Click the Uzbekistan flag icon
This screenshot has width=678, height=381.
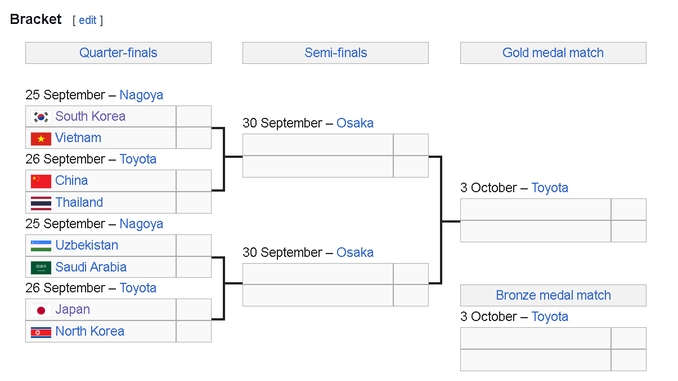click(41, 246)
